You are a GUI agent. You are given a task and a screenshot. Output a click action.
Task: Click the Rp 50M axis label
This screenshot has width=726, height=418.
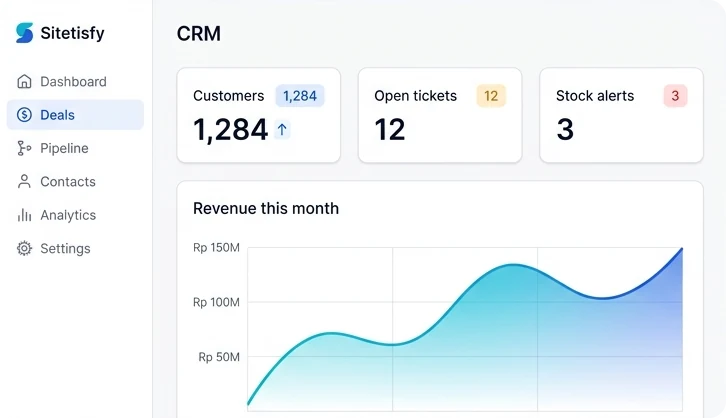219,357
